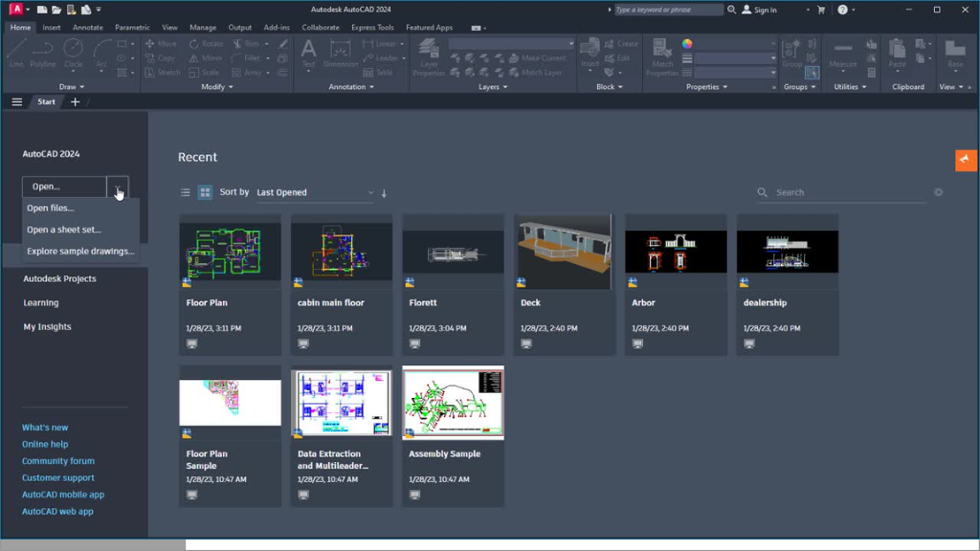The height and width of the screenshot is (551, 980).
Task: Open the Sign In dropdown
Action: (808, 10)
